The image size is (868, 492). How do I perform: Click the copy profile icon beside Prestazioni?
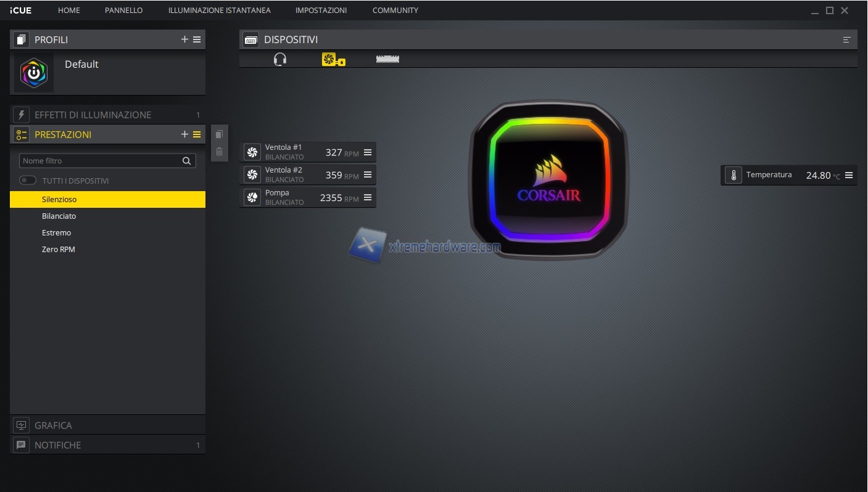tap(219, 134)
